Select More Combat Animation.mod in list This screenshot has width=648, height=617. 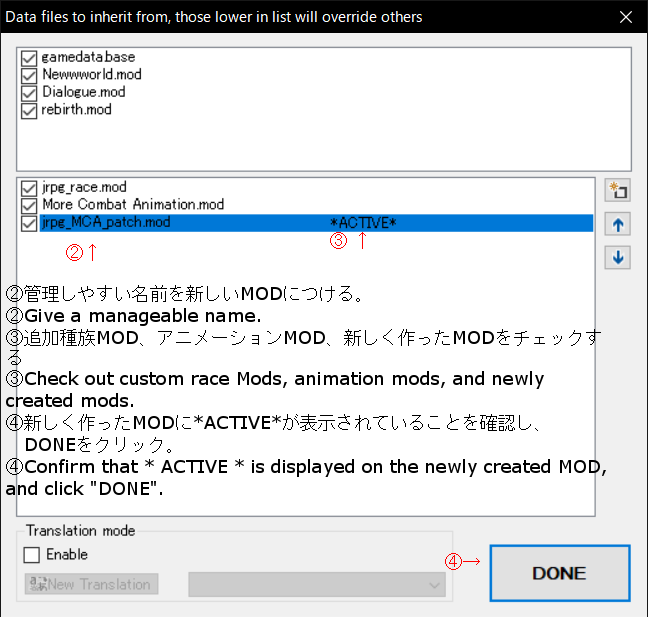[x=133, y=205]
